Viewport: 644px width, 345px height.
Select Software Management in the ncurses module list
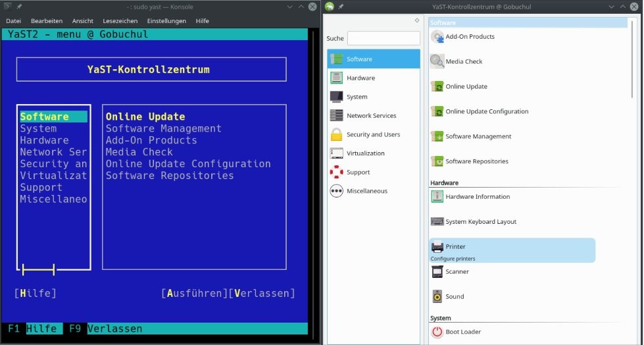pyautogui.click(x=163, y=128)
